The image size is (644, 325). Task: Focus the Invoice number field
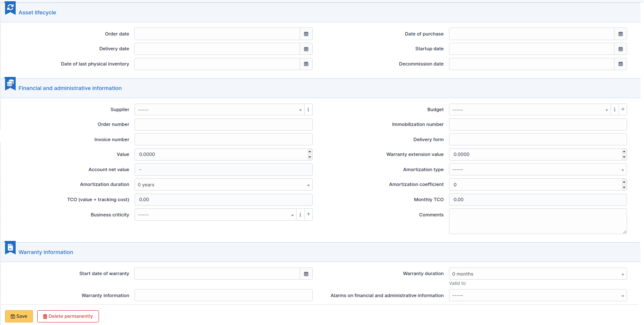click(223, 139)
